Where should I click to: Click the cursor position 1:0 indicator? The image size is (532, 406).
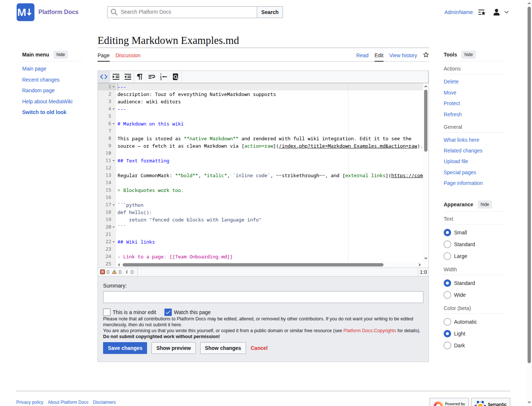point(423,272)
